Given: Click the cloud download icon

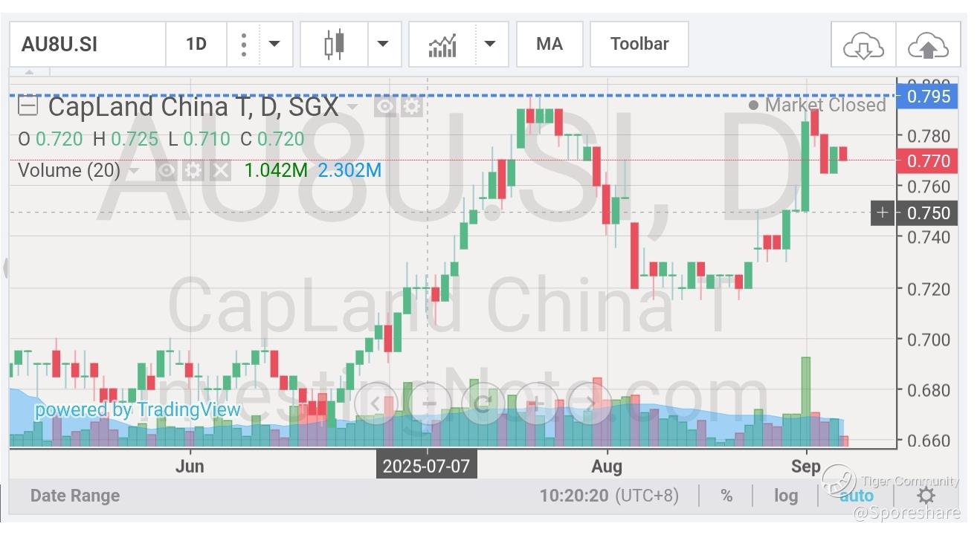Looking at the screenshot, I should [x=863, y=45].
